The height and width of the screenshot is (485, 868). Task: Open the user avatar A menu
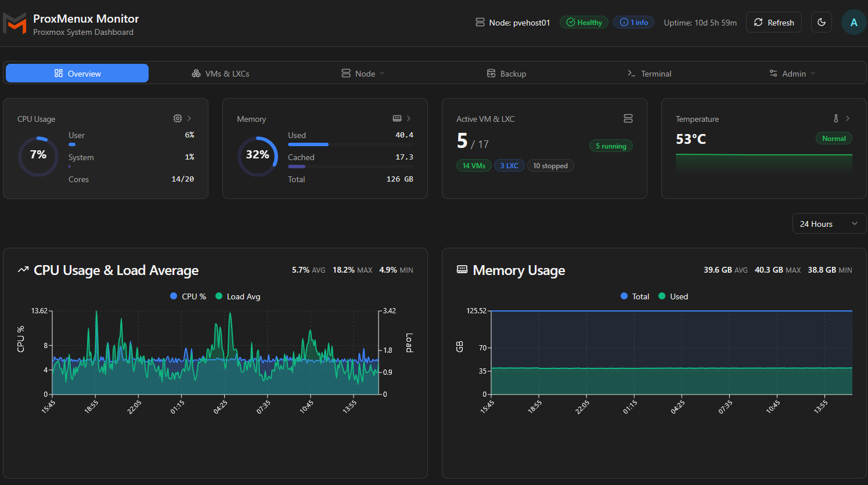pyautogui.click(x=853, y=22)
